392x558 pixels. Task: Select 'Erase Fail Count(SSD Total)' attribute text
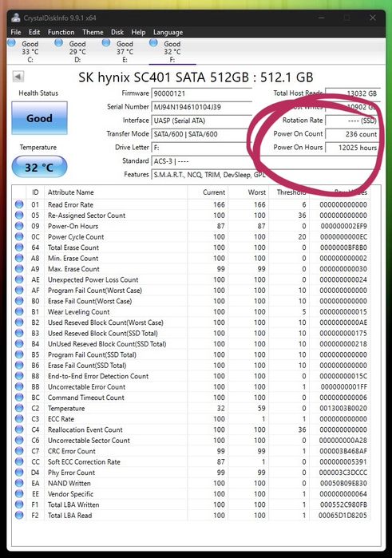click(87, 365)
